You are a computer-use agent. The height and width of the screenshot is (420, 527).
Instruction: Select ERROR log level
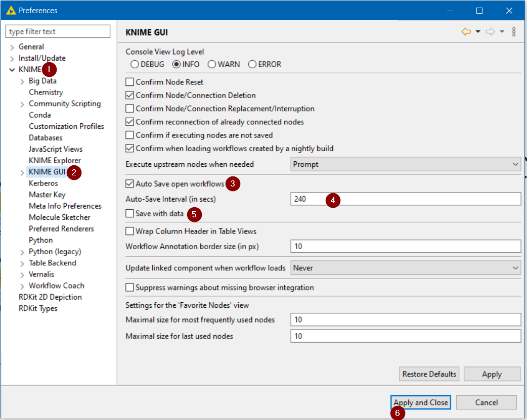click(265, 64)
